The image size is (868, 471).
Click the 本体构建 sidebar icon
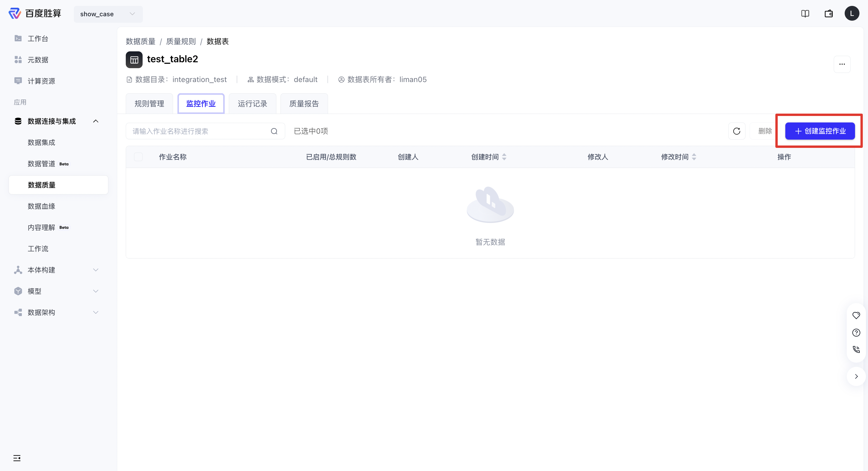tap(18, 270)
